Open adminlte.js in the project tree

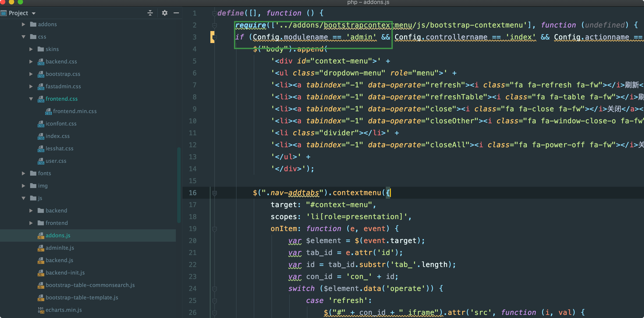[x=60, y=248]
